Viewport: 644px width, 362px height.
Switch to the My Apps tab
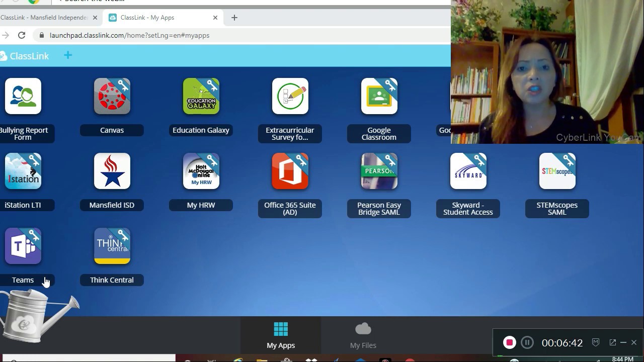[x=281, y=335]
